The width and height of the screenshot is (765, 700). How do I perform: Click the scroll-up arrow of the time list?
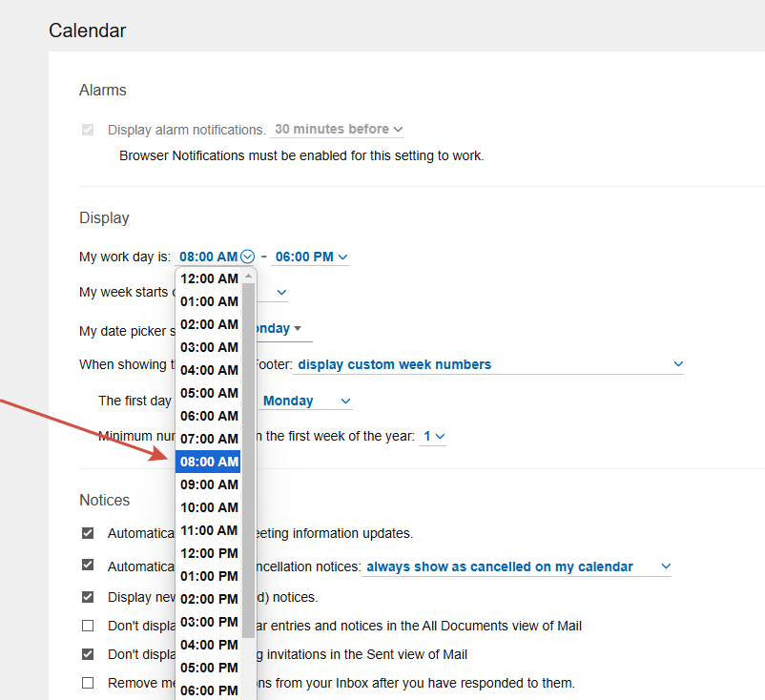click(x=250, y=276)
